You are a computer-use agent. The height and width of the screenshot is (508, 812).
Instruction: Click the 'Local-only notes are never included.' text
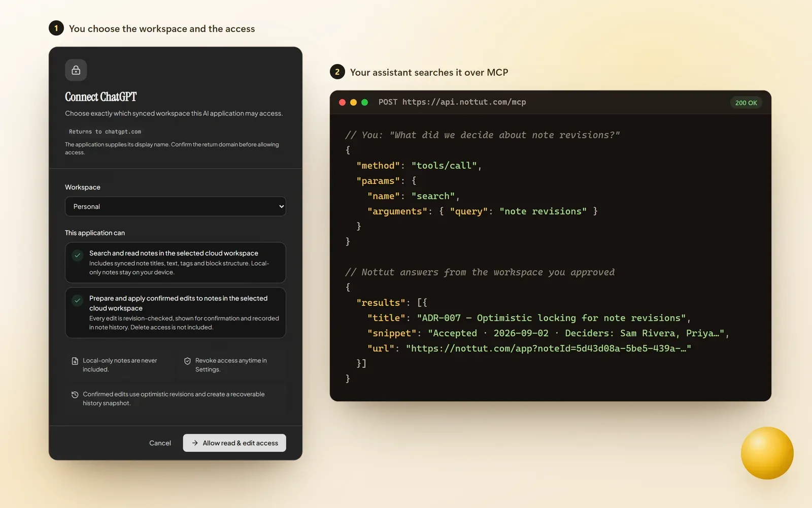pos(120,365)
